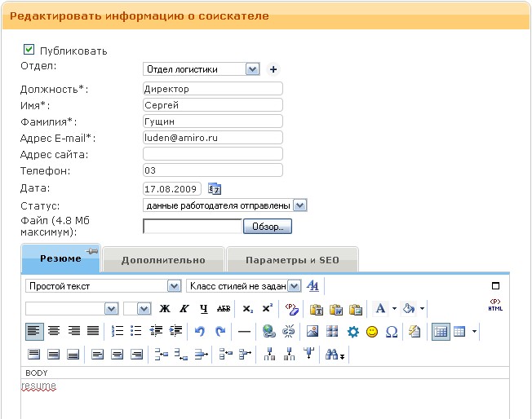Open calendar picker next to date
The width and height of the screenshot is (532, 419).
tap(215, 189)
